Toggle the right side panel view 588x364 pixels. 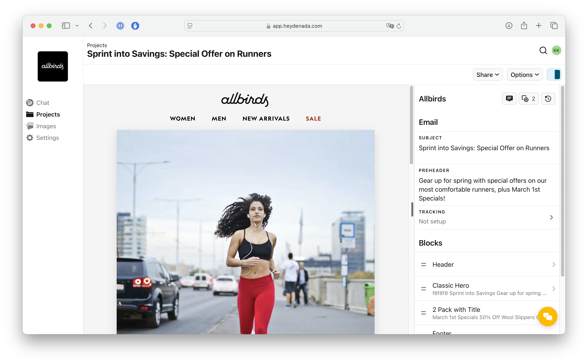[554, 75]
